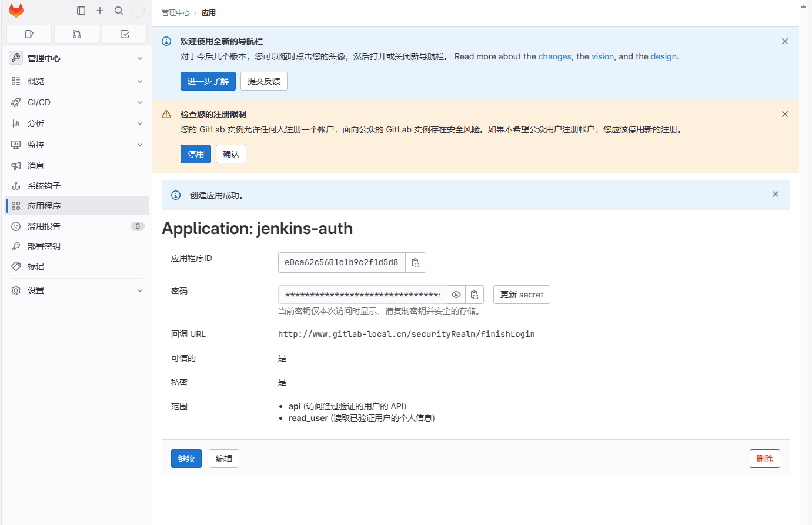
Task: Select 应用程序 in the sidebar
Action: click(77, 206)
